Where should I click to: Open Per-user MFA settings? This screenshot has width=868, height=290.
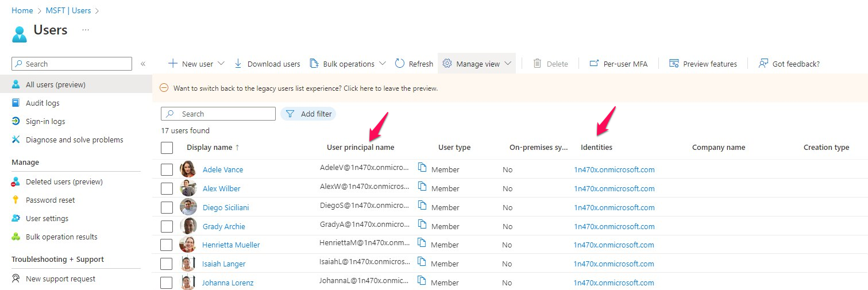(619, 64)
